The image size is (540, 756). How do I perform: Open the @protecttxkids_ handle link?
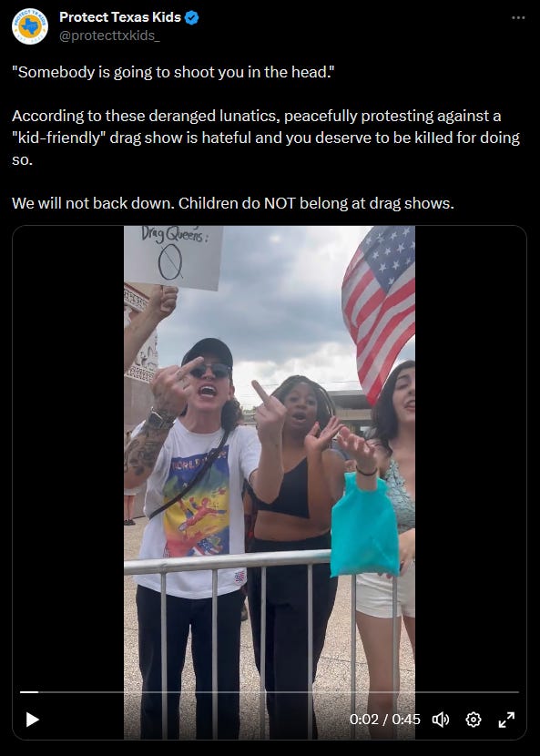pyautogui.click(x=109, y=36)
